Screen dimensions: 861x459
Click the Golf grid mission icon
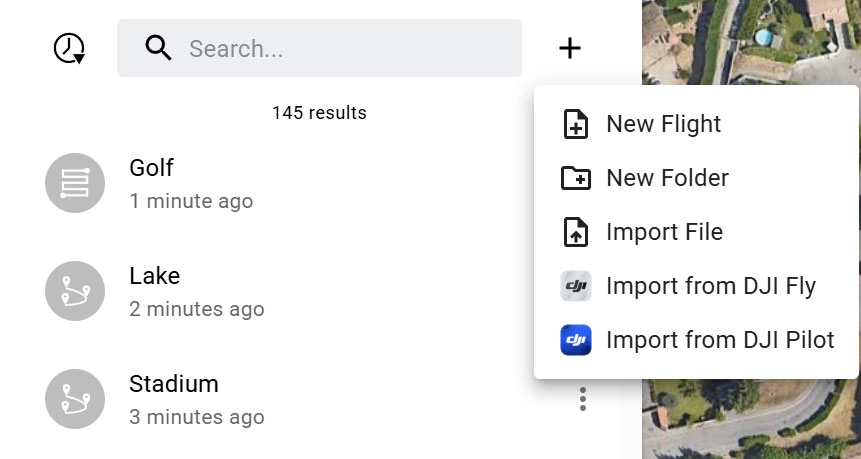75,183
